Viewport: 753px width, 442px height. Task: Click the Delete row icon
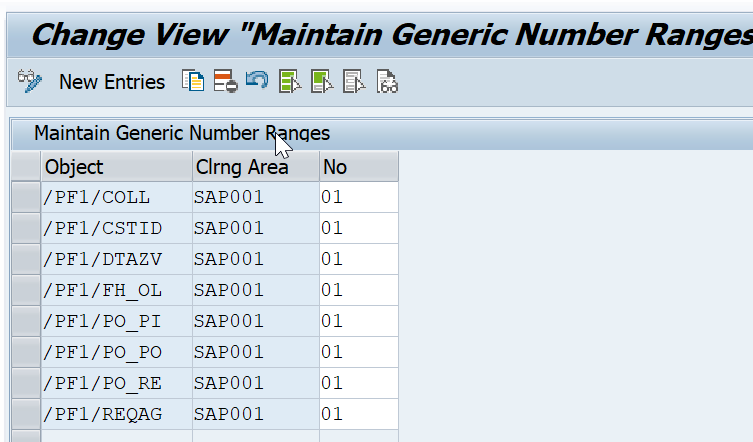click(x=225, y=81)
